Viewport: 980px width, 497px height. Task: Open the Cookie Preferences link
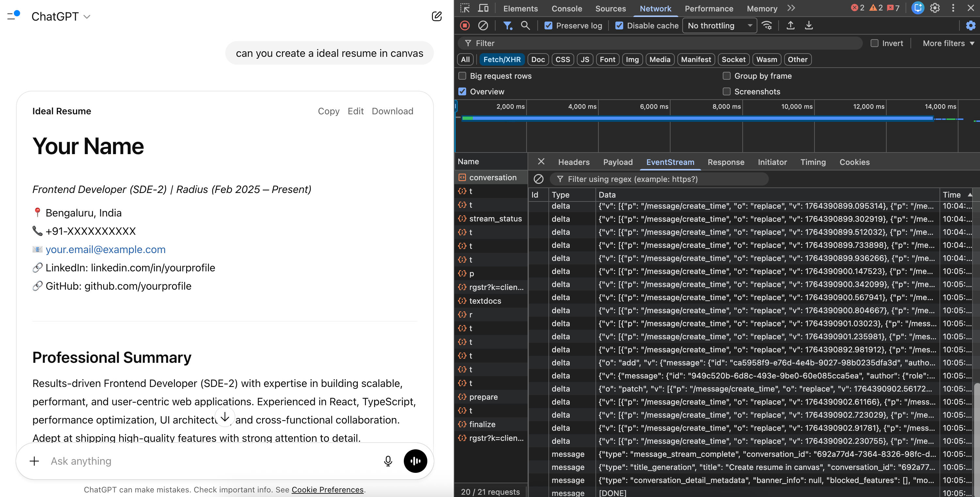(327, 489)
